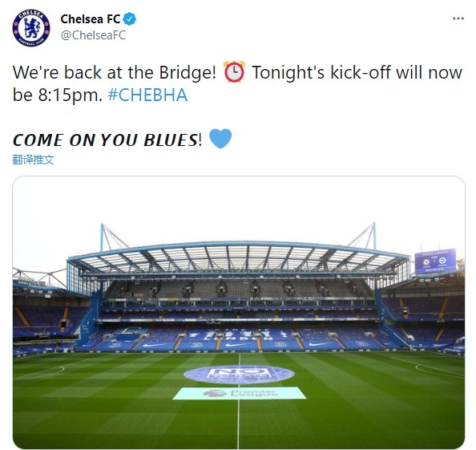Open Chelsea FC display name link

(x=91, y=19)
